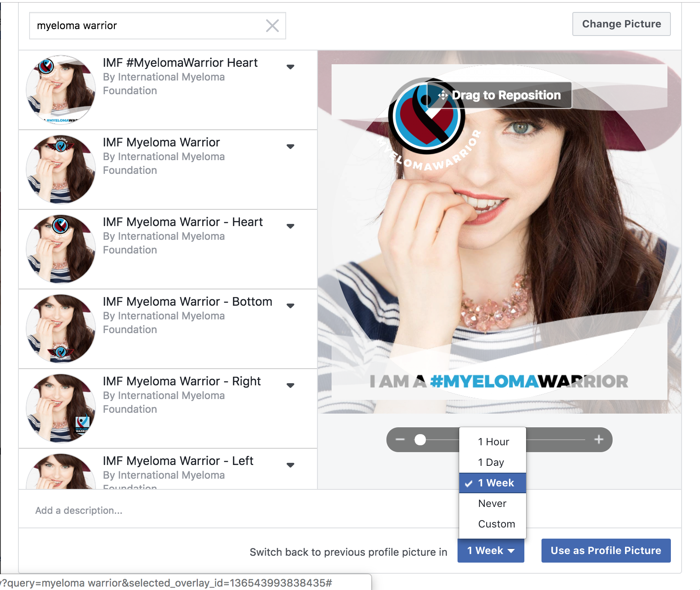Image resolution: width=700 pixels, height=590 pixels.
Task: Choose 1 Week from duration menu
Action: click(x=493, y=483)
